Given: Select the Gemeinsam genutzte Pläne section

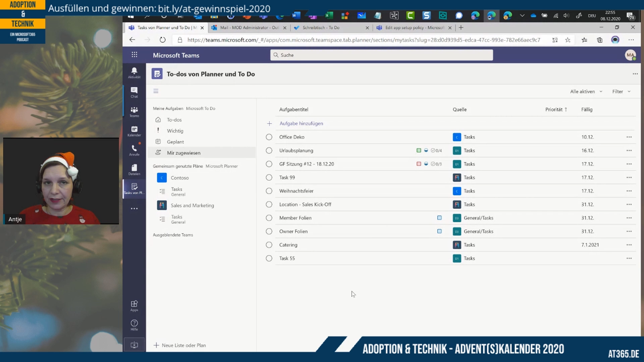Looking at the screenshot, I should [x=178, y=166].
